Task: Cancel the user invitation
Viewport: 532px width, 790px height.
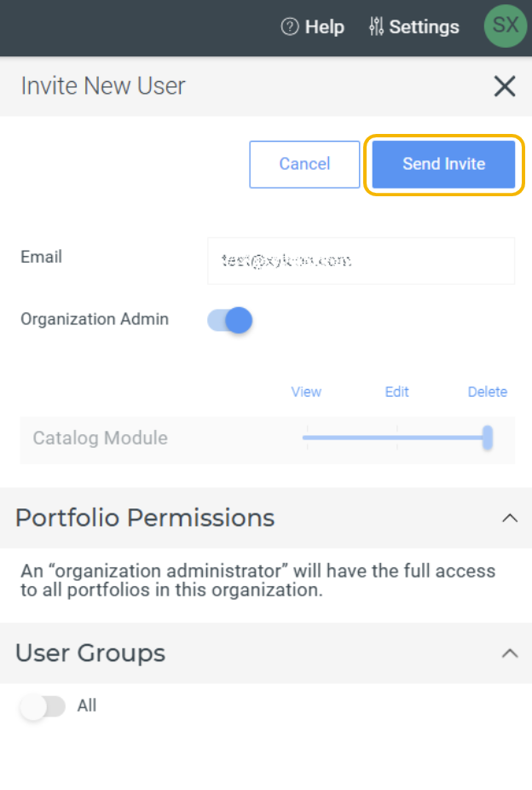Action: pos(304,165)
